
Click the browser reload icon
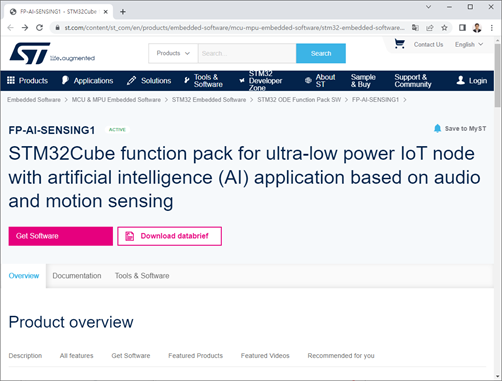point(39,28)
